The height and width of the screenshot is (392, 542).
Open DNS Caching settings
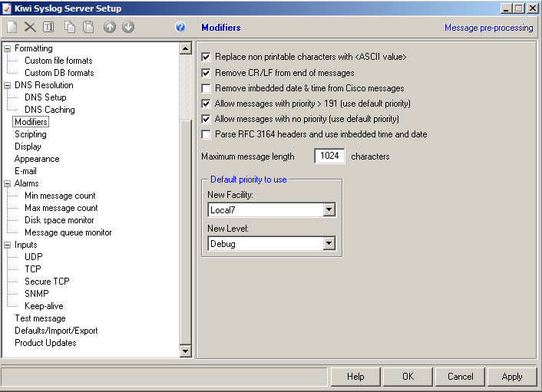(49, 110)
